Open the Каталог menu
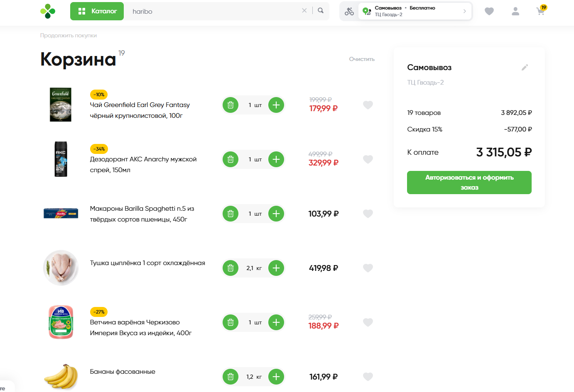574x392 pixels. pos(97,11)
